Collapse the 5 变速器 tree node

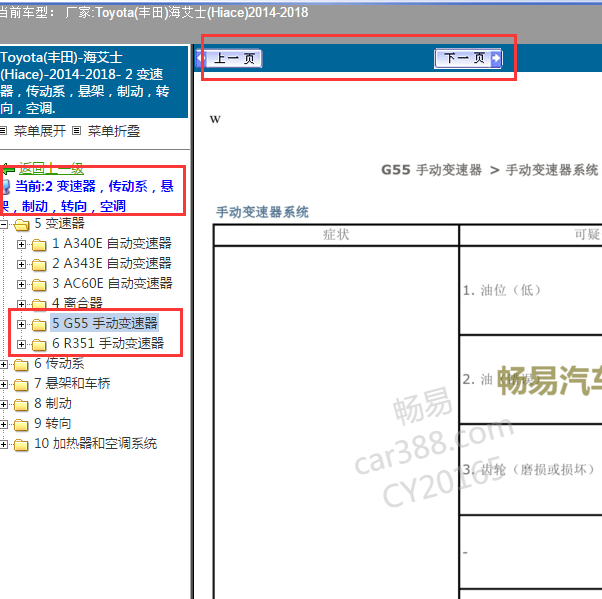pos(3,224)
